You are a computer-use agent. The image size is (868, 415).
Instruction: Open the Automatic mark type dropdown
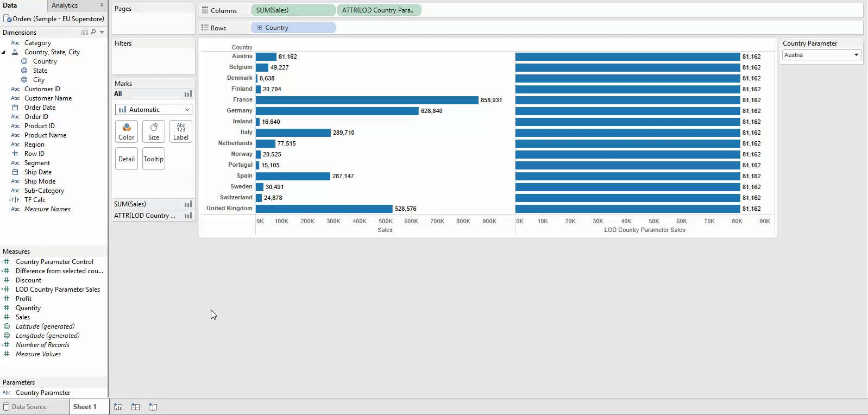pyautogui.click(x=154, y=110)
